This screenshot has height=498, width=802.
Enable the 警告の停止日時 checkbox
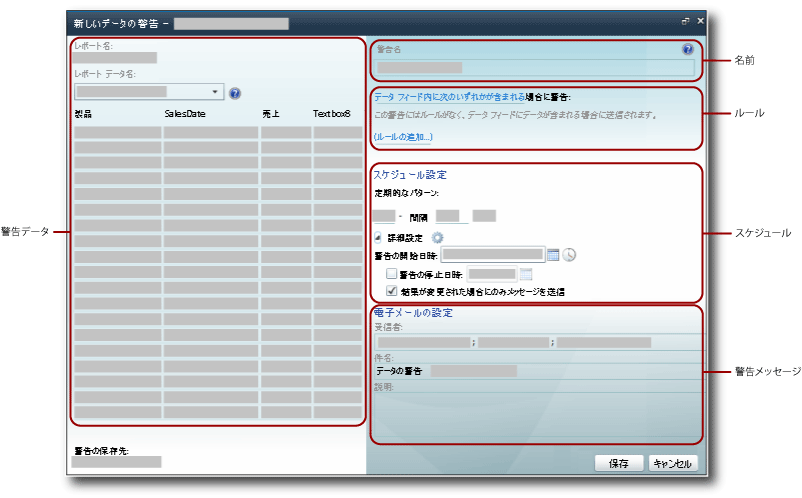pyautogui.click(x=391, y=274)
